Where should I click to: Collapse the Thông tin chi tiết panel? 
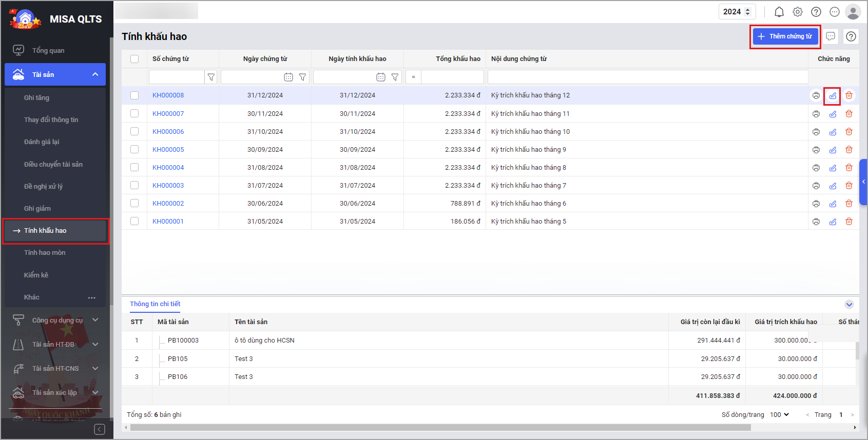849,304
